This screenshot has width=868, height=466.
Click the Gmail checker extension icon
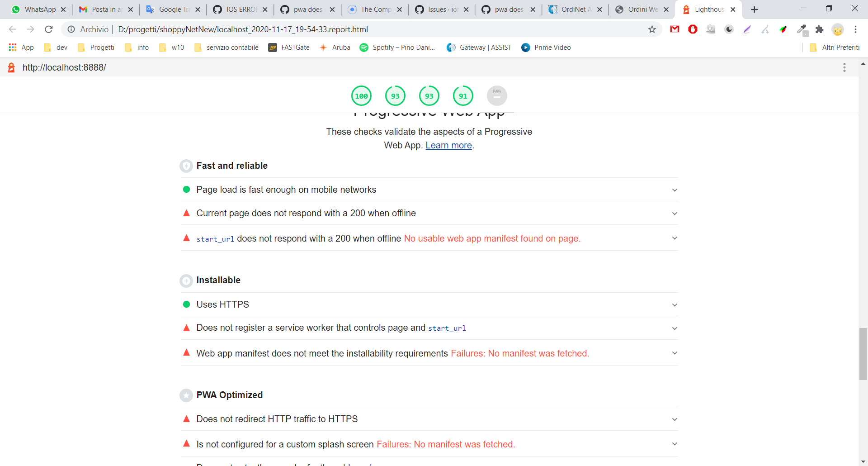click(x=674, y=29)
